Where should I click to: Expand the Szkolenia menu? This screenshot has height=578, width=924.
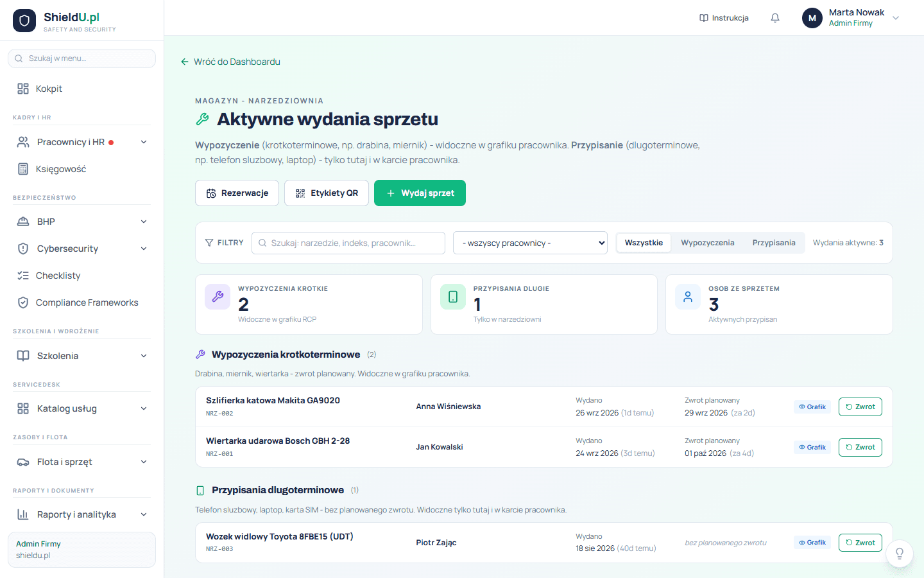pos(81,356)
